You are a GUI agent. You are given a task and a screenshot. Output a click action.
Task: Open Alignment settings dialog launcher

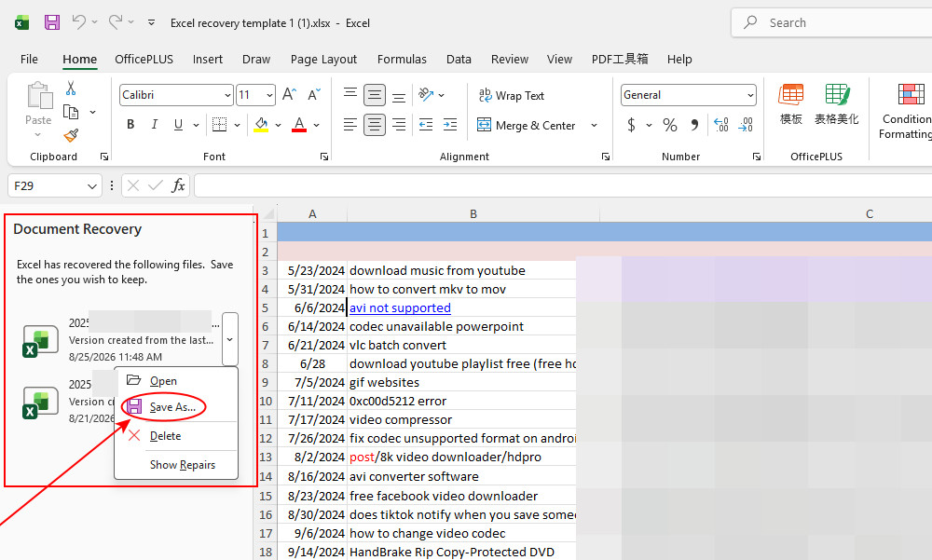pos(605,157)
